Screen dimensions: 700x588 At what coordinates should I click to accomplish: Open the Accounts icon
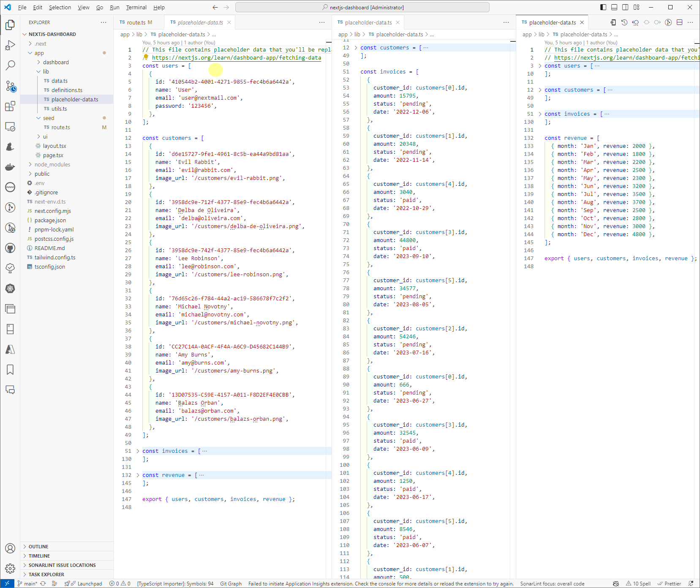pos(10,548)
